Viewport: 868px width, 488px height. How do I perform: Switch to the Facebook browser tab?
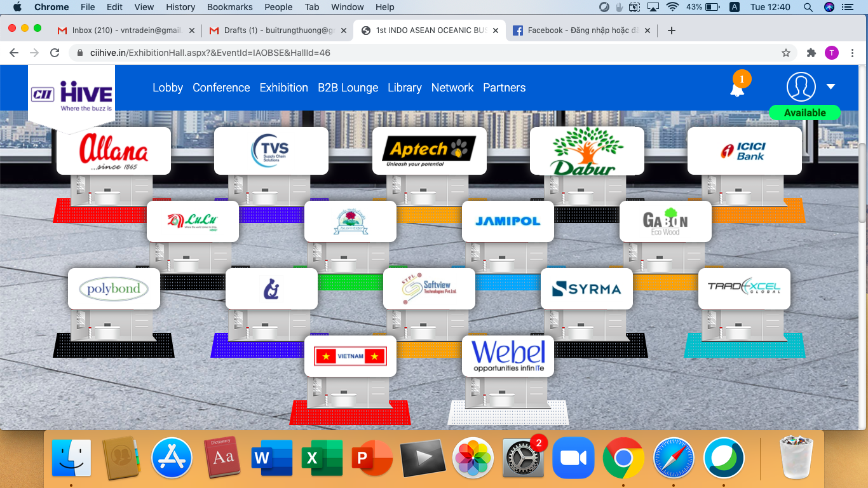pyautogui.click(x=581, y=30)
